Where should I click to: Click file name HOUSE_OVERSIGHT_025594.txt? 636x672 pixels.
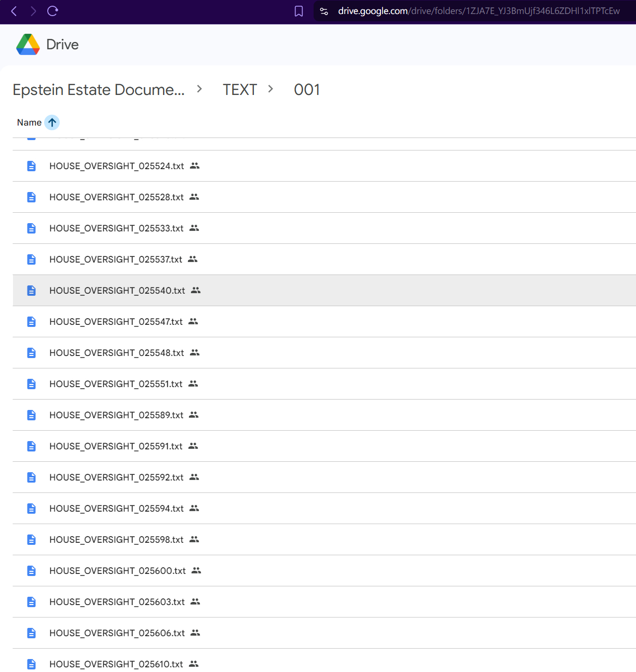click(116, 509)
